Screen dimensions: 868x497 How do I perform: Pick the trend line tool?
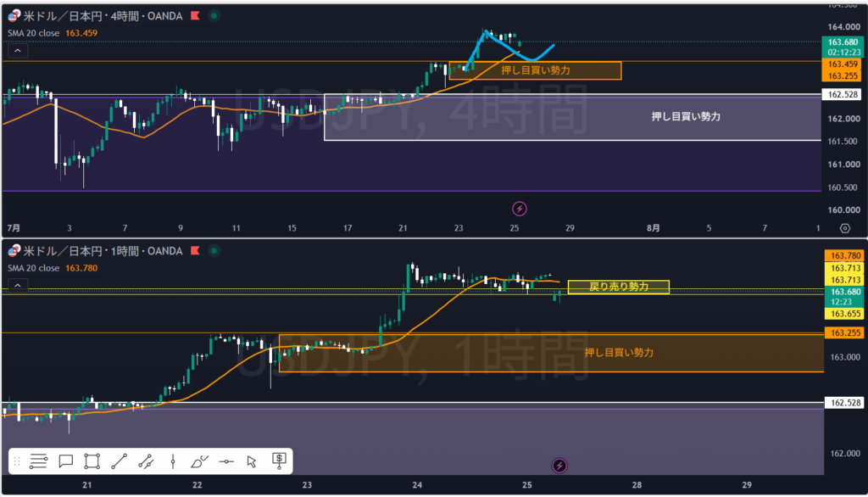119,461
